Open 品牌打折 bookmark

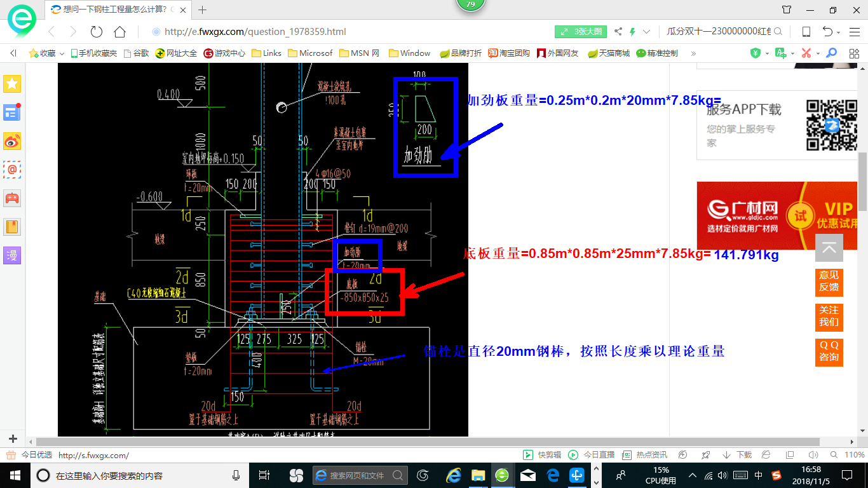pos(461,53)
